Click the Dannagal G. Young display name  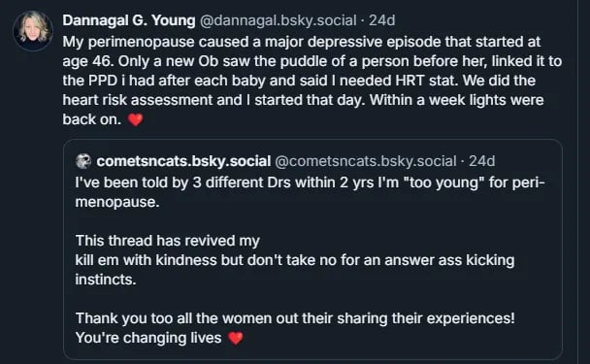pyautogui.click(x=129, y=20)
